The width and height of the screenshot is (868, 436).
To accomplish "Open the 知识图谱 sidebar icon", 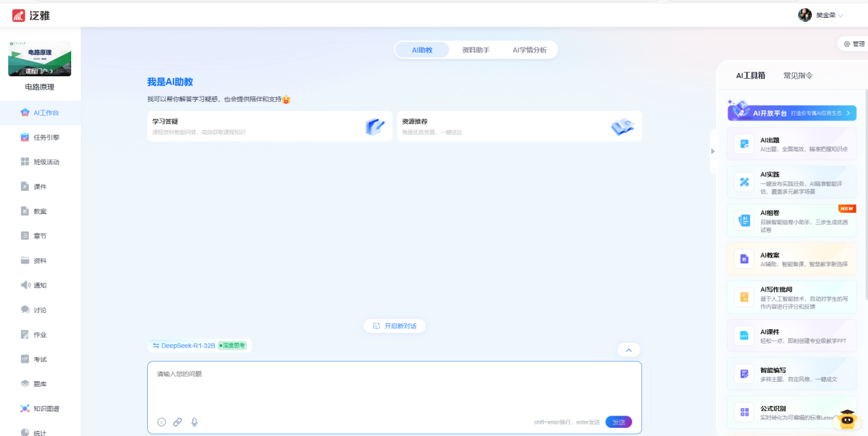I will [x=25, y=409].
